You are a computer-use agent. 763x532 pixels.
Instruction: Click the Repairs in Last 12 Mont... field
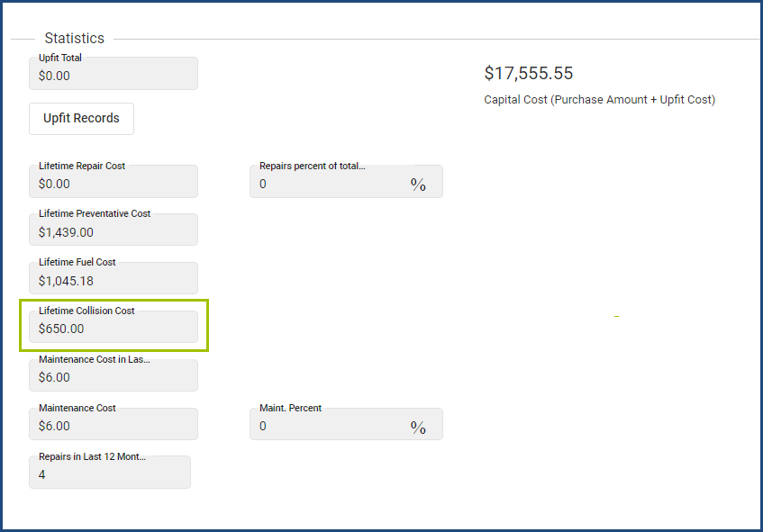pyautogui.click(x=109, y=474)
